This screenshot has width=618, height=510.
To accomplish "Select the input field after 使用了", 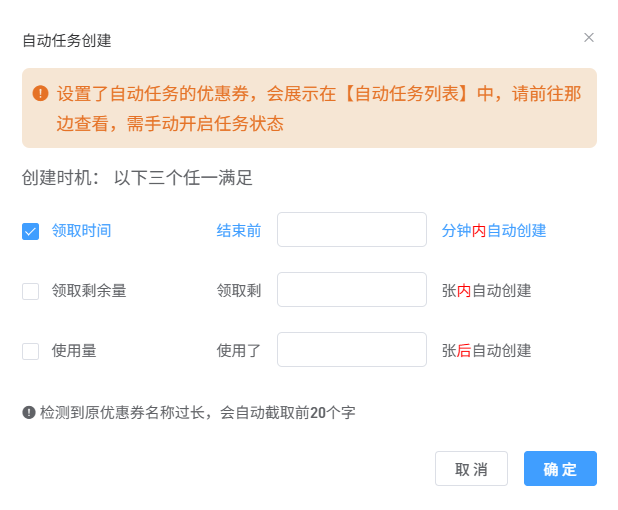I will pyautogui.click(x=351, y=350).
